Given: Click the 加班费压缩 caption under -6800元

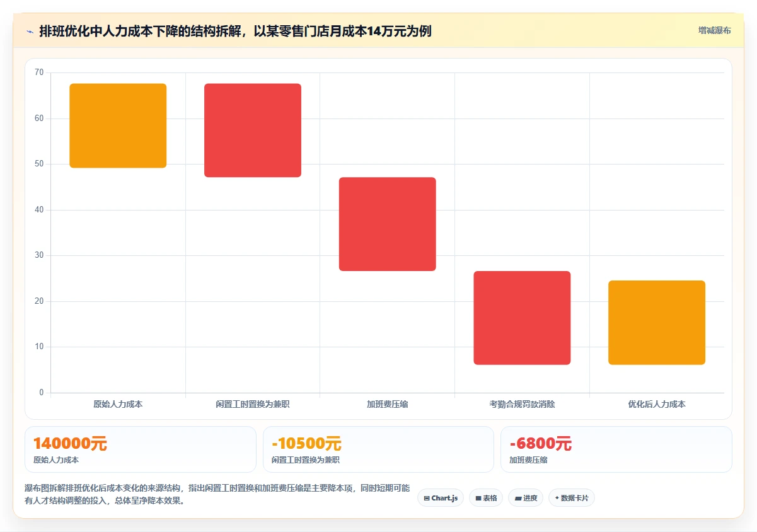Looking at the screenshot, I should tap(528, 460).
